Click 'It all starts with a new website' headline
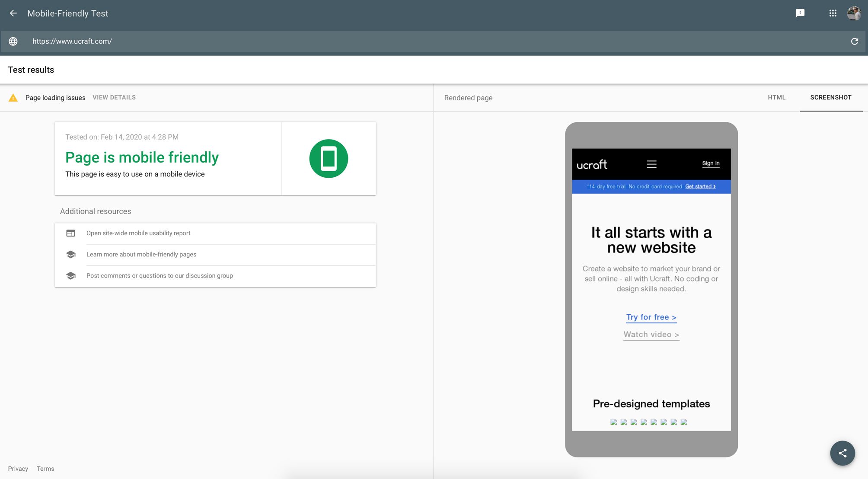The width and height of the screenshot is (868, 479). 651,240
